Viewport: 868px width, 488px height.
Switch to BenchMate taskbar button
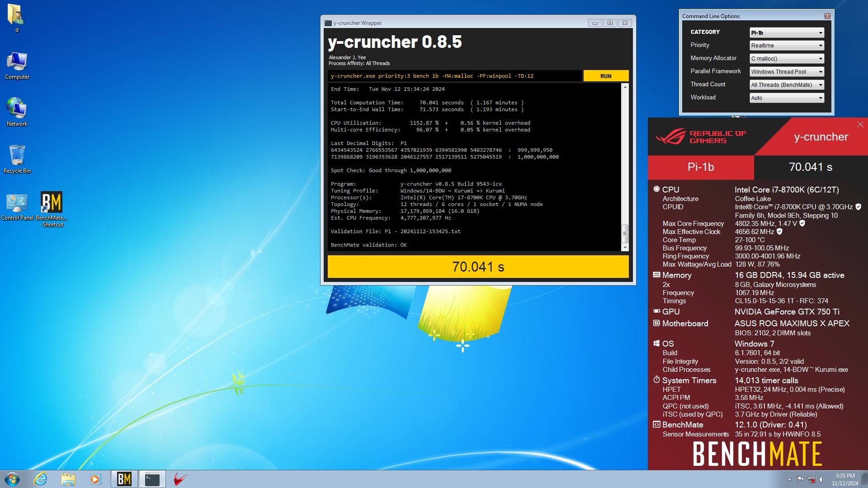tap(124, 479)
